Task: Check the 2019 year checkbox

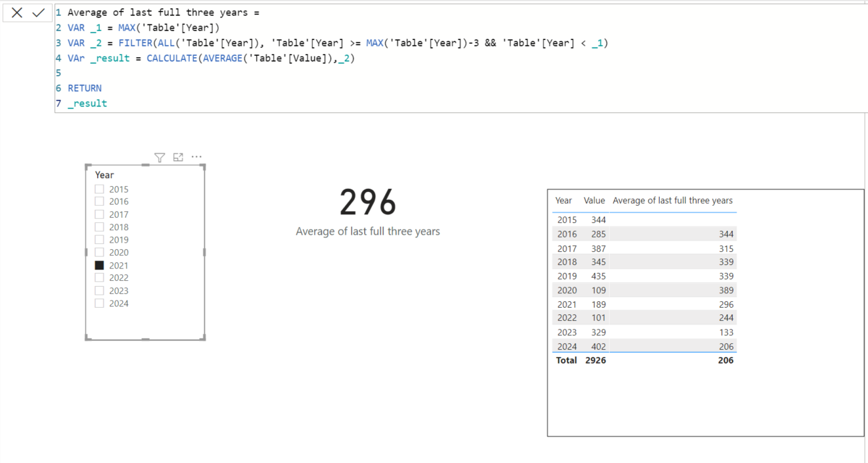Action: 100,239
